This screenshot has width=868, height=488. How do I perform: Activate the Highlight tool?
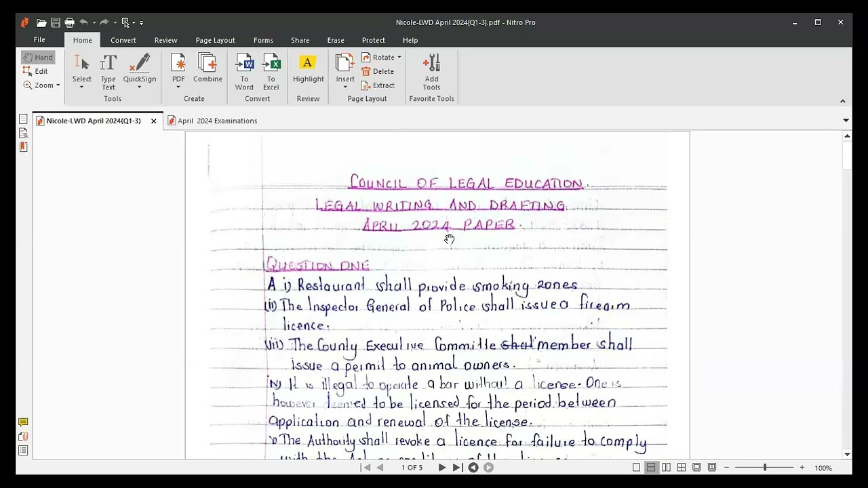tap(309, 68)
